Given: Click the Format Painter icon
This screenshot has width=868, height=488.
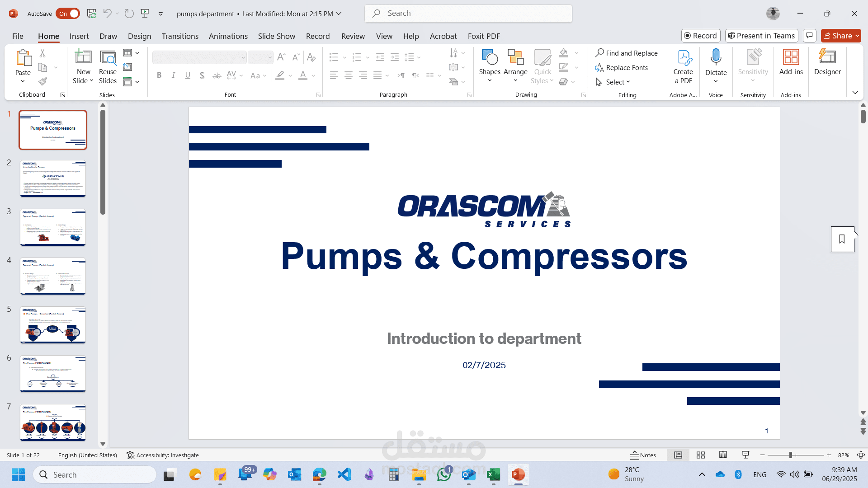Looking at the screenshot, I should pos(42,81).
